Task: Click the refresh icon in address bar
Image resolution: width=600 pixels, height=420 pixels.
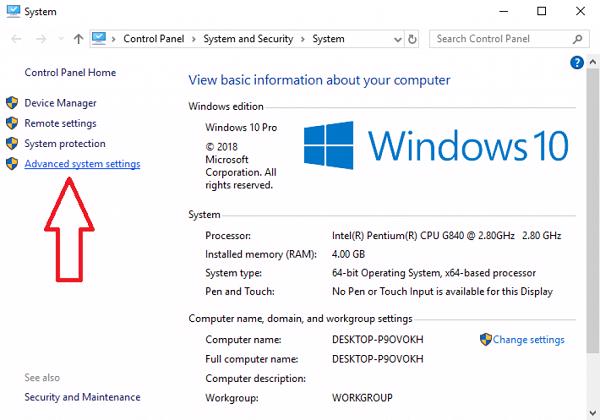Action: click(413, 39)
